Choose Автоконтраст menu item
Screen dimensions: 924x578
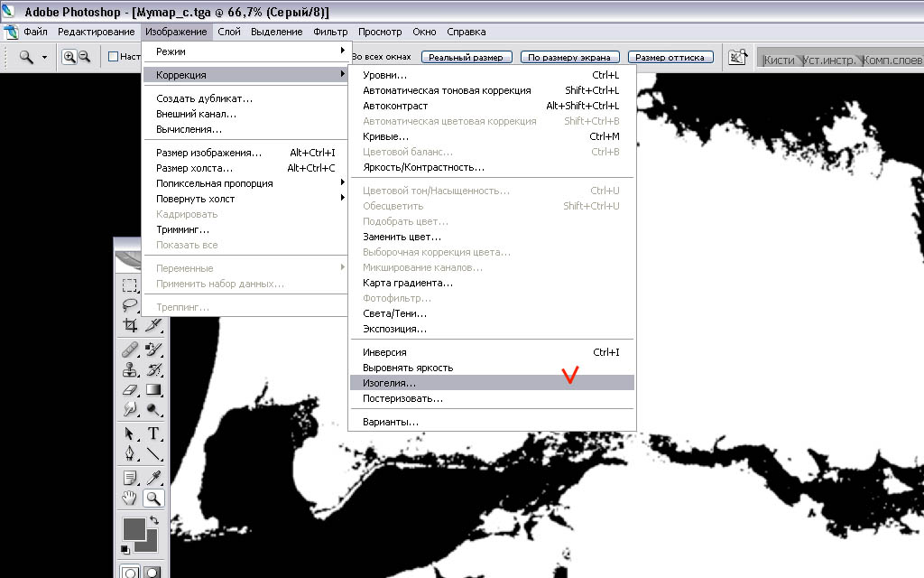click(x=492, y=106)
